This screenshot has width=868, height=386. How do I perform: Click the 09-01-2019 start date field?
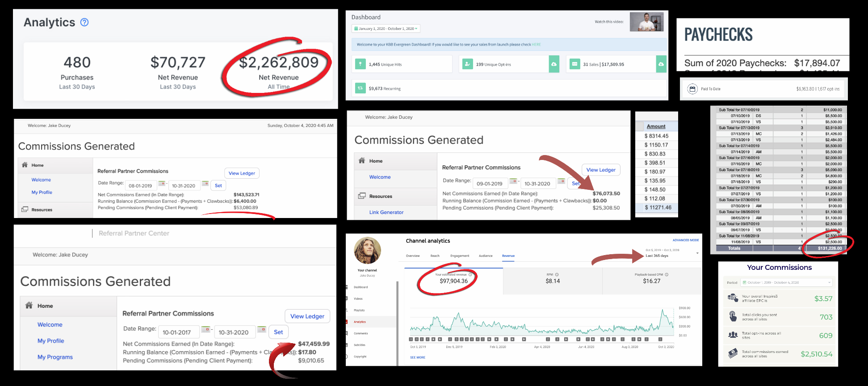pyautogui.click(x=489, y=184)
